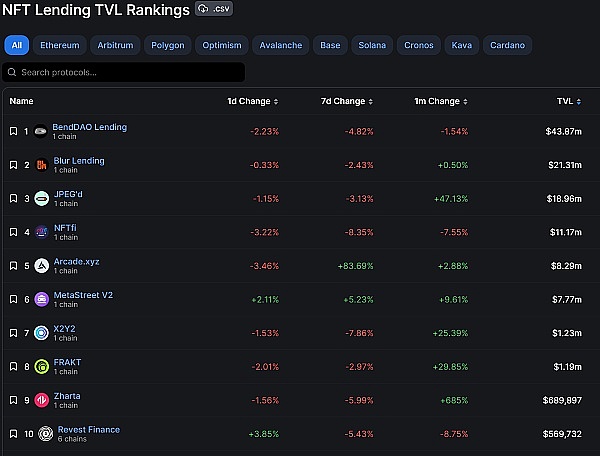Click the Arcade.xyz logo icon
Image resolution: width=600 pixels, height=456 pixels.
coord(41,266)
